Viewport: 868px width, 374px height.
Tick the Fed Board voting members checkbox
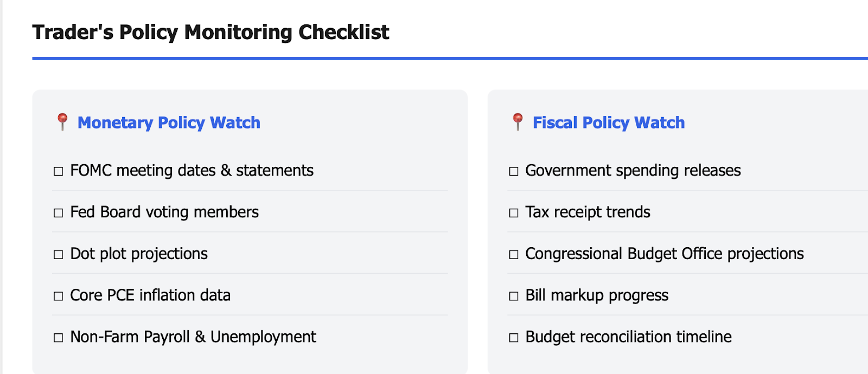(x=59, y=213)
